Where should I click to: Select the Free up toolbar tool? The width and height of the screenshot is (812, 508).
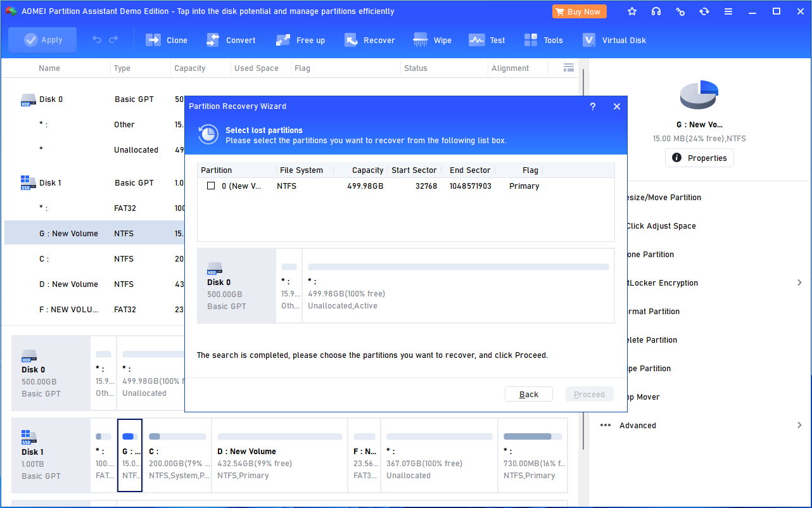point(301,39)
